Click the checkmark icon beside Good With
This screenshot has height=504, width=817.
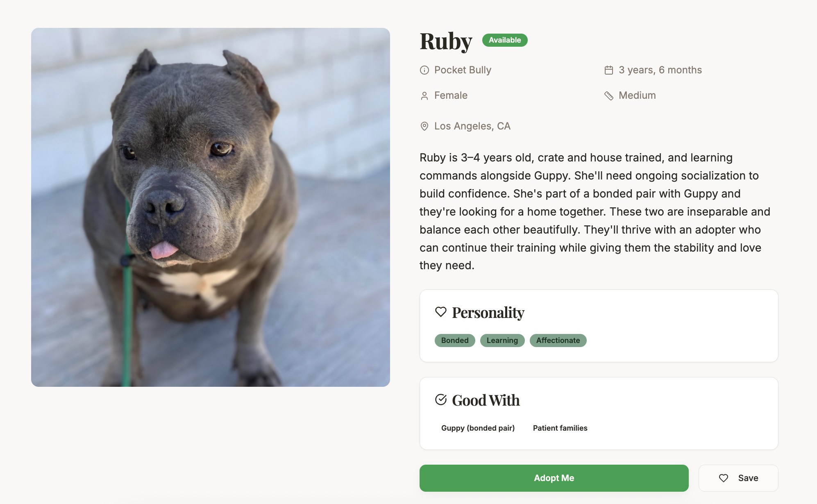441,400
